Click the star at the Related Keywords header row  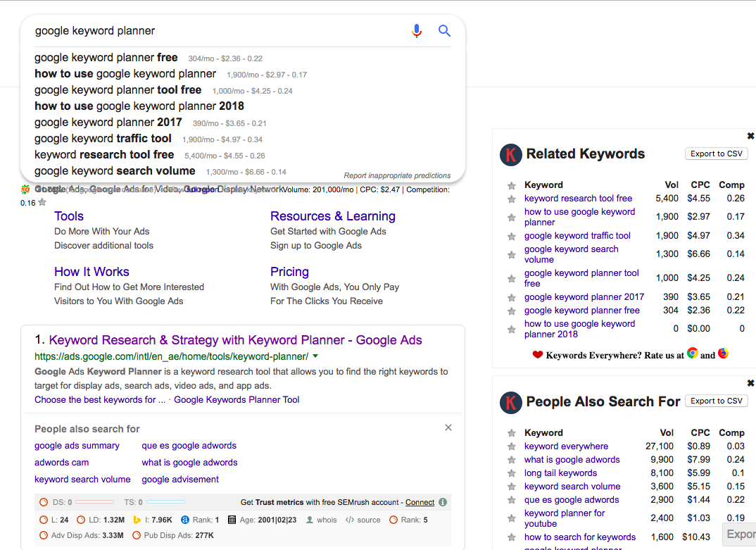click(512, 186)
